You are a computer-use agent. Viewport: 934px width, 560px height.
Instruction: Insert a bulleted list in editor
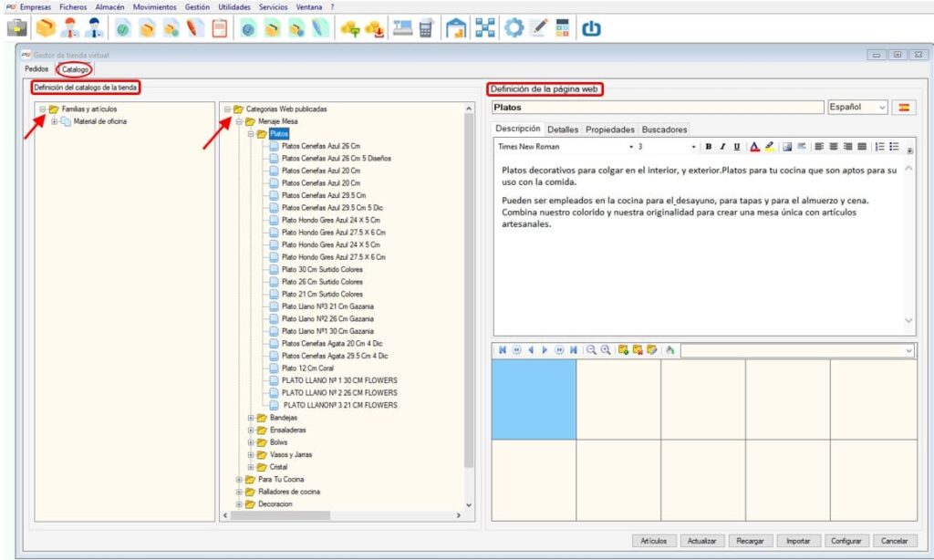894,147
